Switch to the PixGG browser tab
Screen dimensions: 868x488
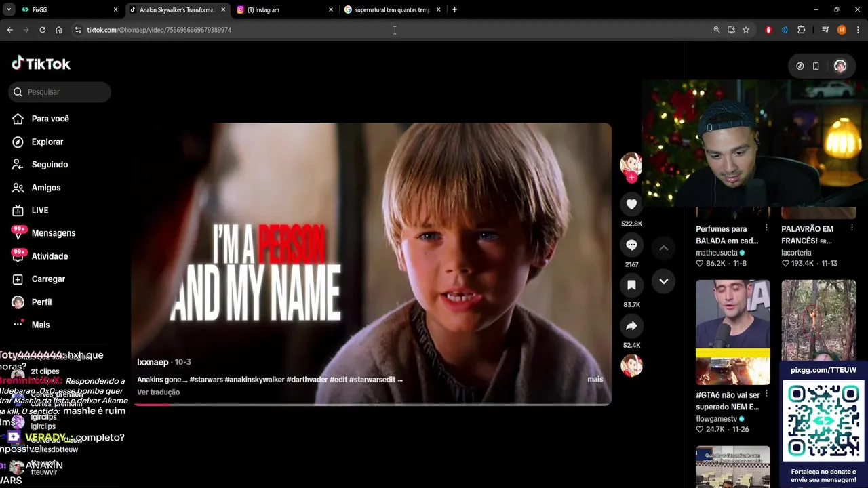point(68,9)
